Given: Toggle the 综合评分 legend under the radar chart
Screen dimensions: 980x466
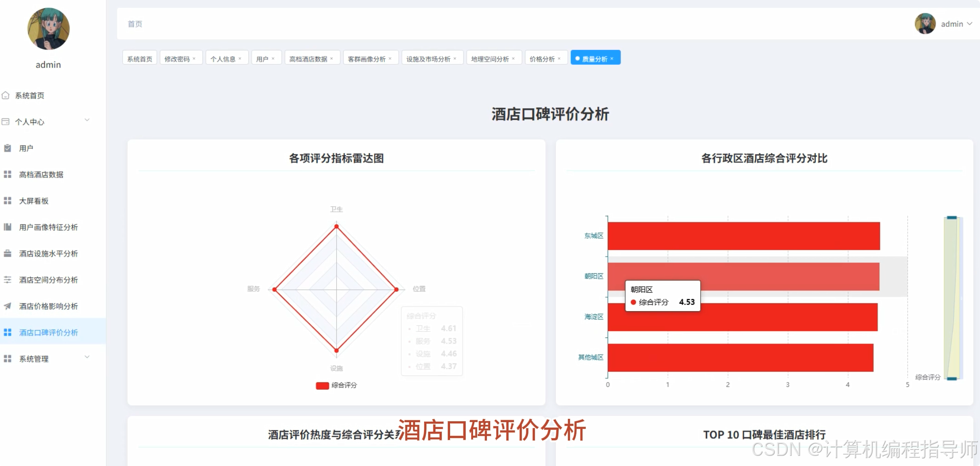Looking at the screenshot, I should tap(335, 386).
